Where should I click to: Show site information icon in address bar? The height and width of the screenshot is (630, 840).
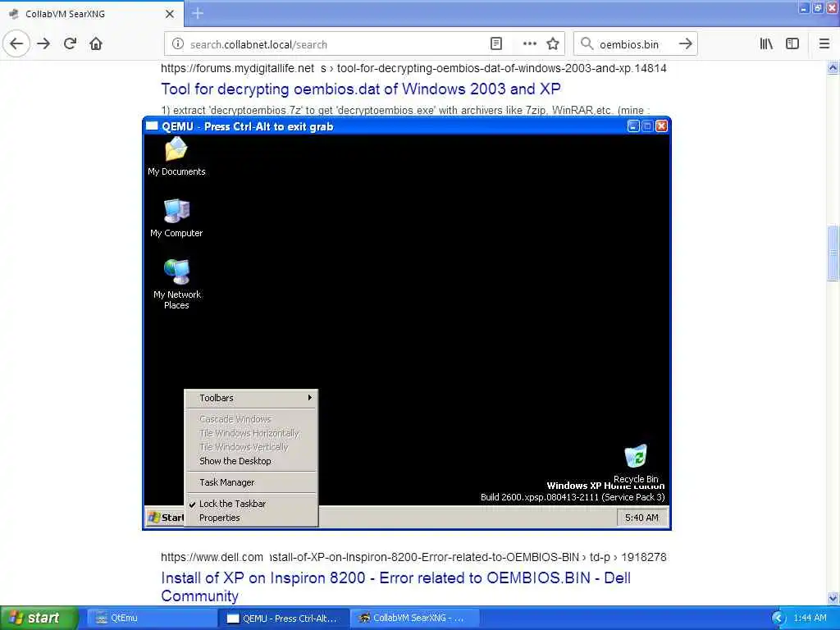point(178,44)
